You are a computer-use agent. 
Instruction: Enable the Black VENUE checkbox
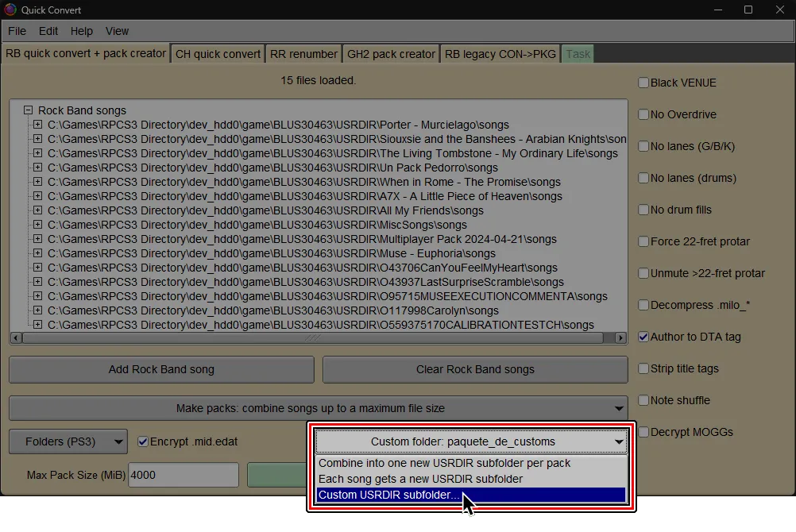[643, 82]
